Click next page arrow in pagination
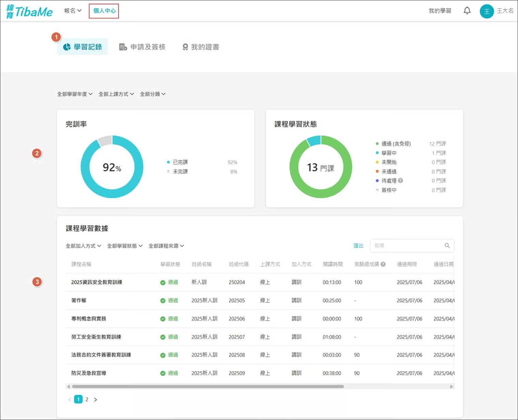 pyautogui.click(x=95, y=400)
